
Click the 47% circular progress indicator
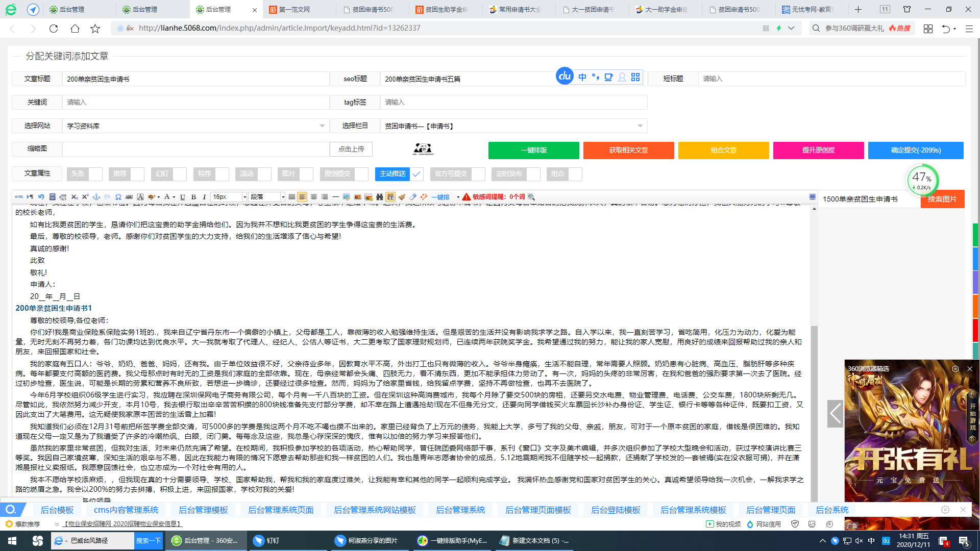(922, 180)
